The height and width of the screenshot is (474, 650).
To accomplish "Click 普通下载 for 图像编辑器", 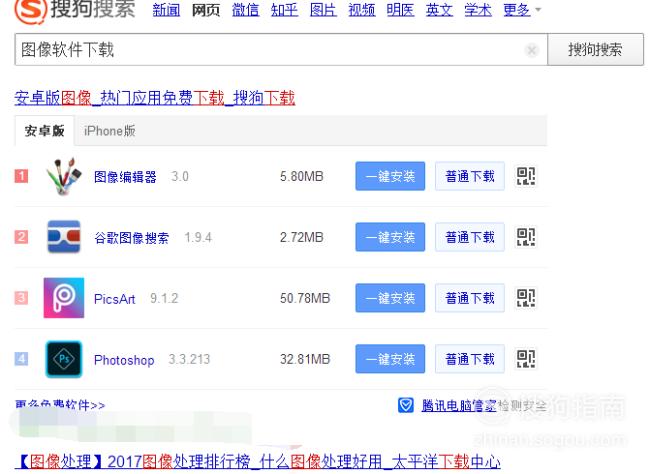I will (x=470, y=176).
